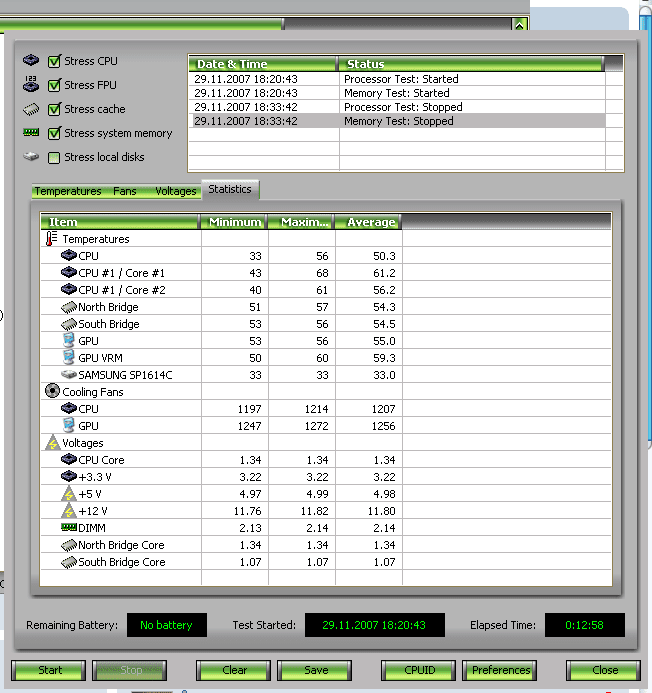Uncheck the Stress CPU checkbox
Image resolution: width=652 pixels, height=693 pixels.
54,61
